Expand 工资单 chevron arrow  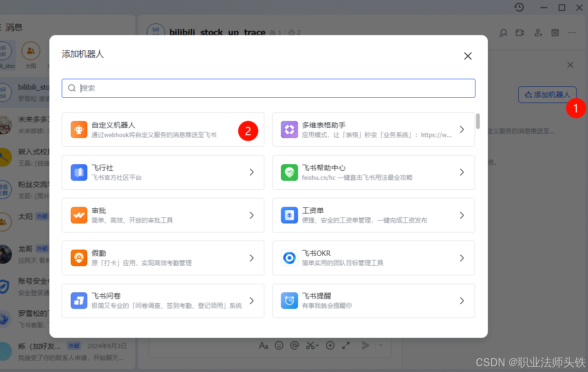point(462,215)
